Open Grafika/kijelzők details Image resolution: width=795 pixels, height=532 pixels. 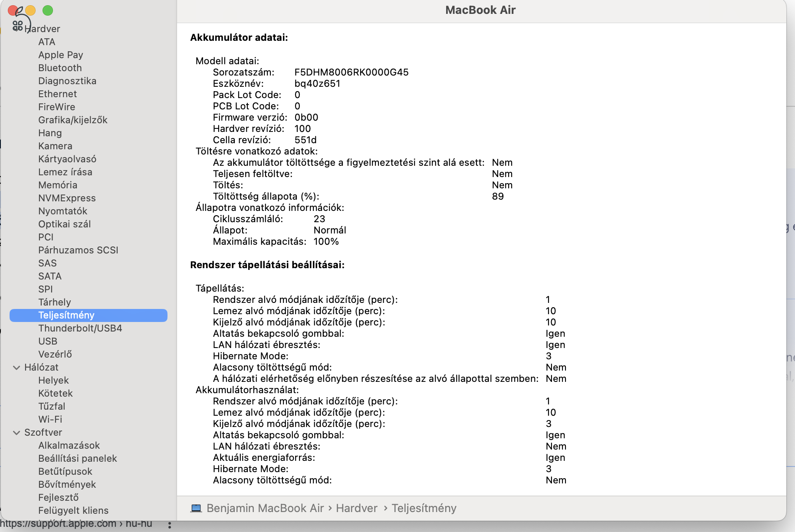click(x=73, y=120)
